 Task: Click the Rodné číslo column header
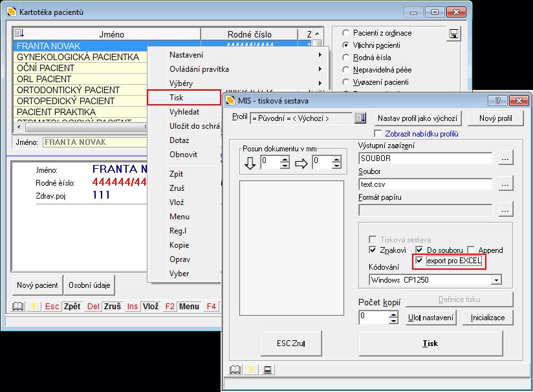[x=249, y=34]
